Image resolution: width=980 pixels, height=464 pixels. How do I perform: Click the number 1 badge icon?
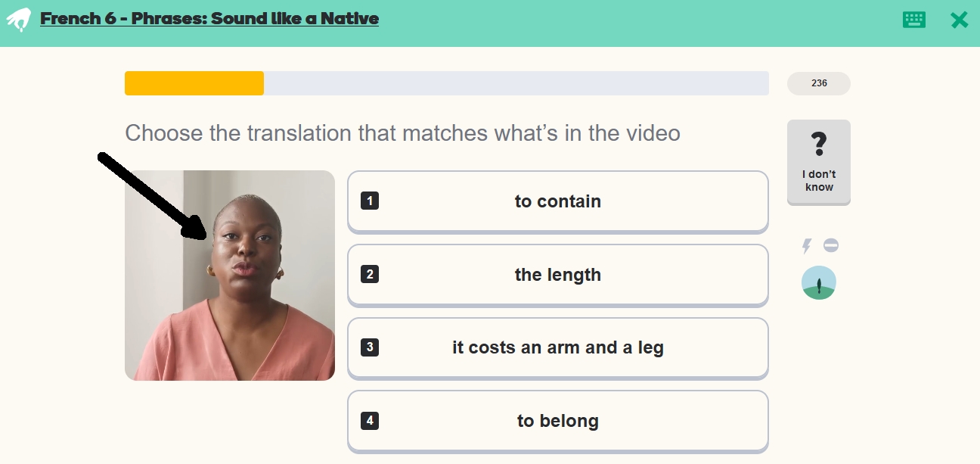point(370,201)
